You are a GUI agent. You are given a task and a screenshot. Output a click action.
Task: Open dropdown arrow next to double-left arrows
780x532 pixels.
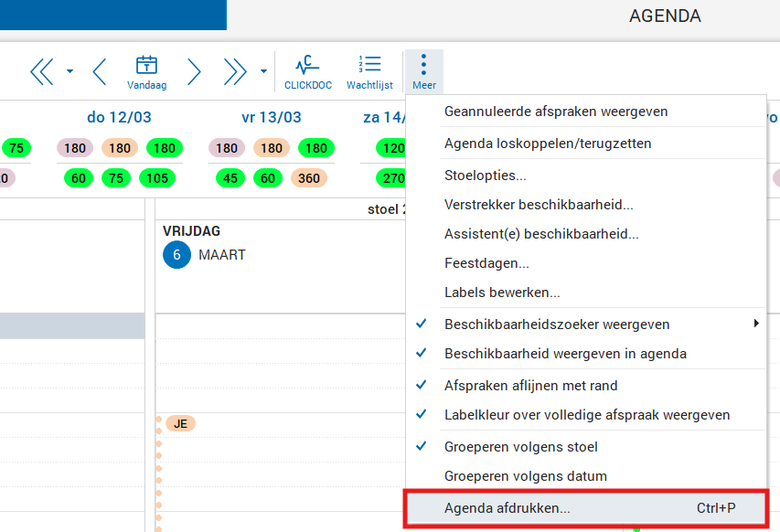pos(69,71)
